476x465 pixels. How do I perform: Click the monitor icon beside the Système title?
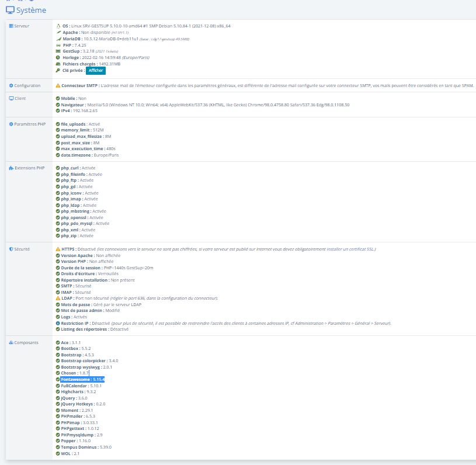tap(10, 10)
